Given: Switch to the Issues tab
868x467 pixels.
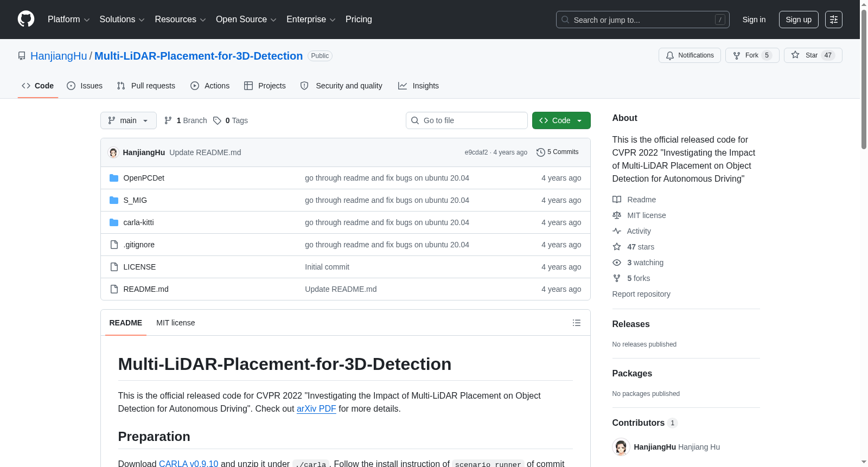Looking at the screenshot, I should pyautogui.click(x=85, y=86).
